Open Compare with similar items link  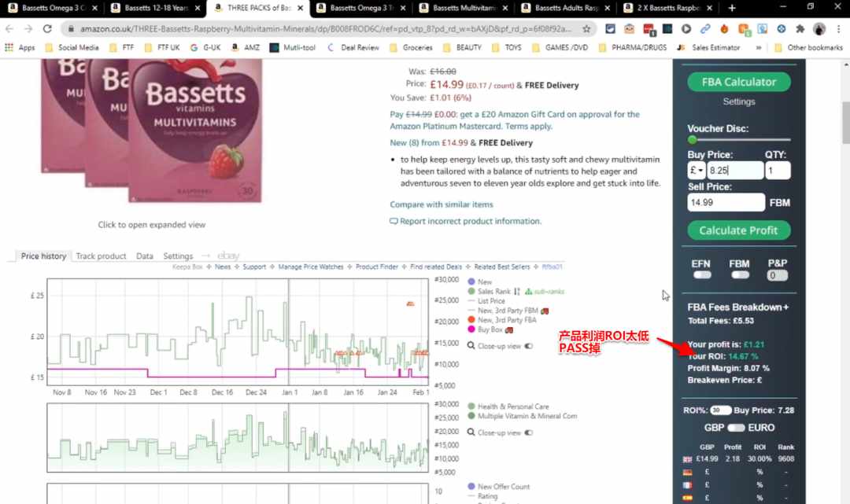(442, 204)
